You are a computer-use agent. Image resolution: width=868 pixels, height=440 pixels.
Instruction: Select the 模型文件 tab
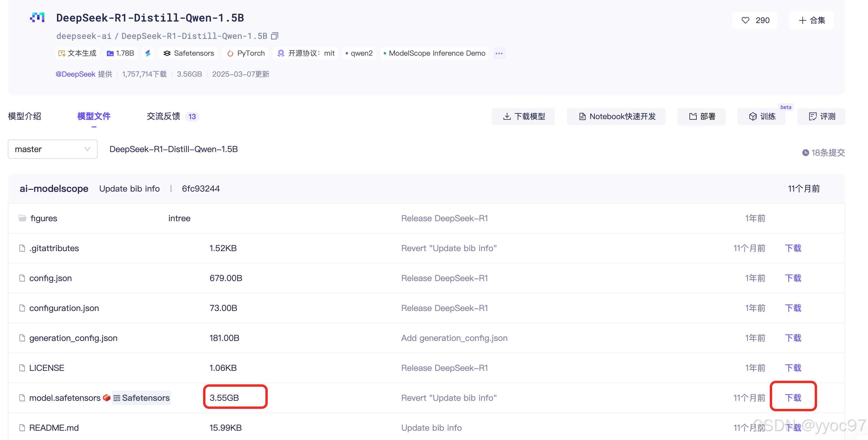(94, 116)
